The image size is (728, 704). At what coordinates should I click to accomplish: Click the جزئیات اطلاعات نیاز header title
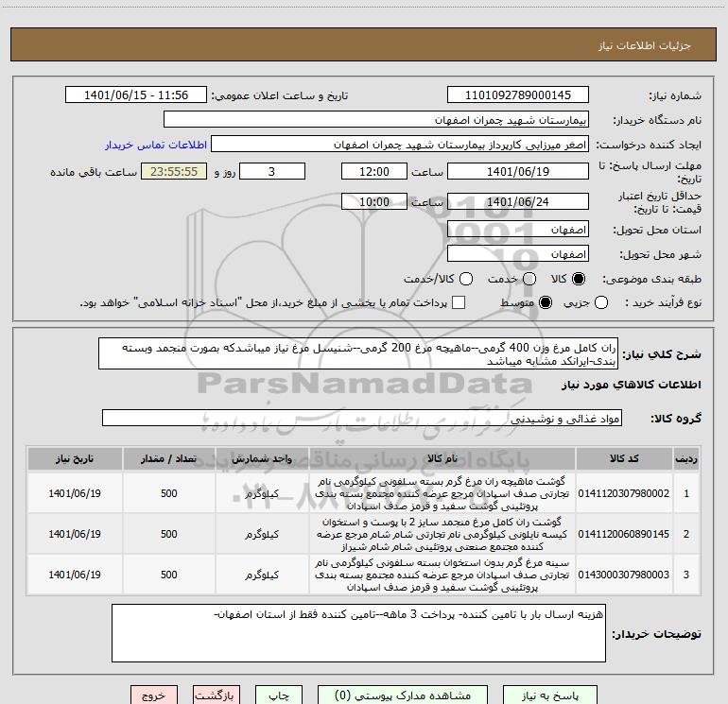(x=645, y=45)
